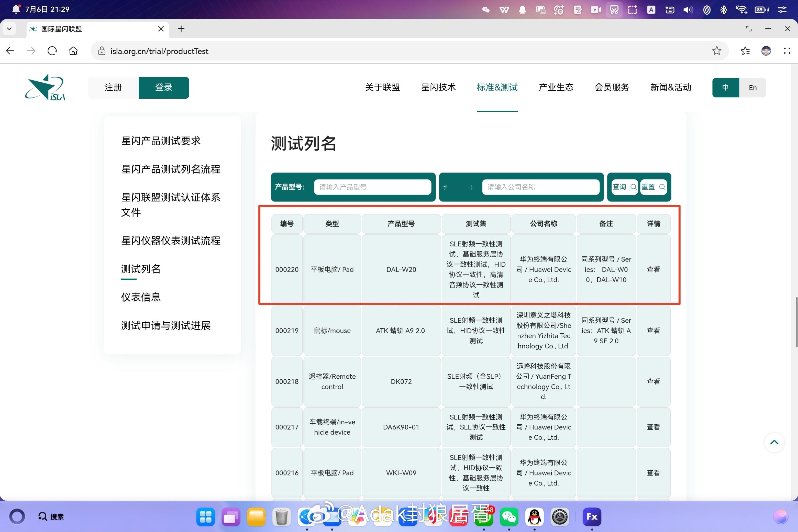Open WeChat from the status bar

[x=486, y=10]
